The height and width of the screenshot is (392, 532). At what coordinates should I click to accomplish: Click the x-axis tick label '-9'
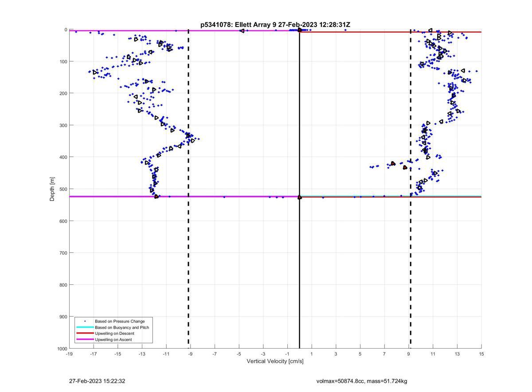(x=191, y=354)
